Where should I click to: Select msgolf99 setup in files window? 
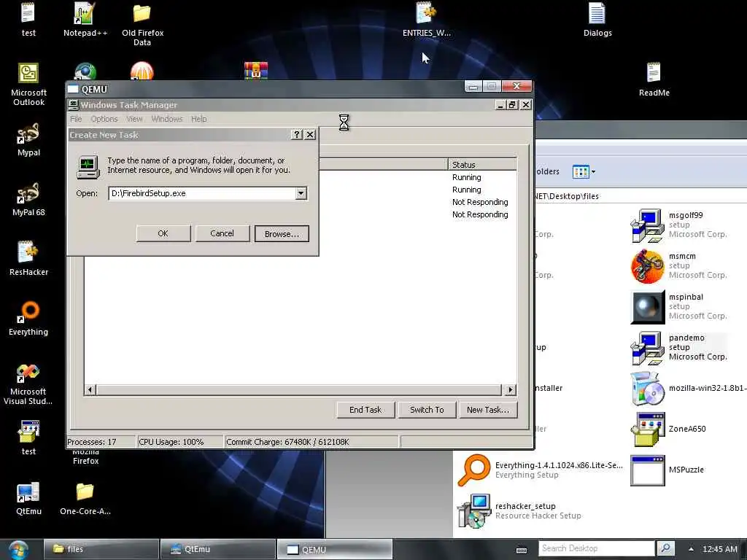pyautogui.click(x=679, y=225)
